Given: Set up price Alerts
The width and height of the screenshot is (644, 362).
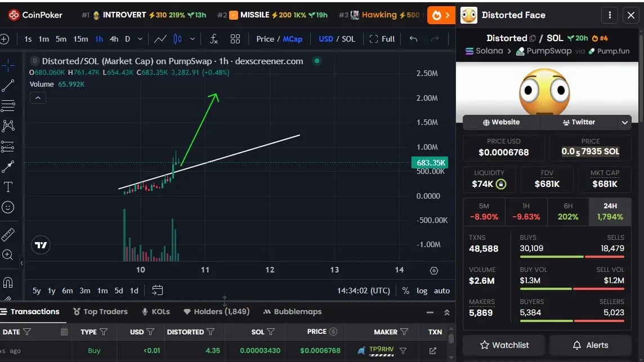Looking at the screenshot, I should pos(590,345).
